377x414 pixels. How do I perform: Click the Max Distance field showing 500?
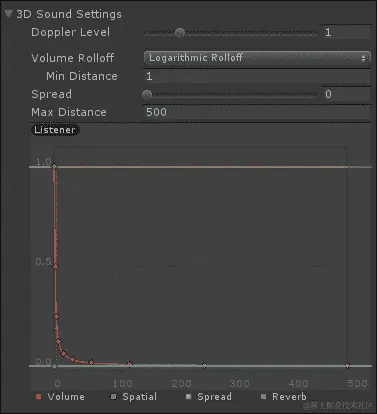pyautogui.click(x=257, y=112)
